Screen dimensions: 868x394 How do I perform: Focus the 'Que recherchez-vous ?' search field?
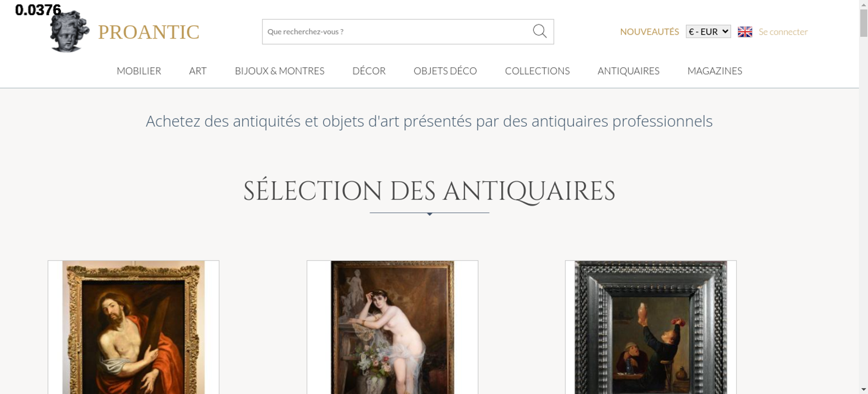tap(397, 32)
